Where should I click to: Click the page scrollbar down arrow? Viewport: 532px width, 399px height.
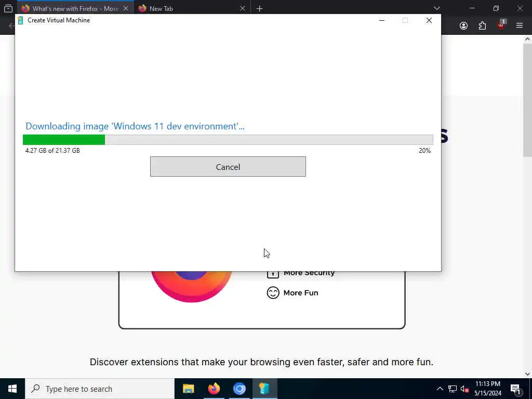[528, 374]
